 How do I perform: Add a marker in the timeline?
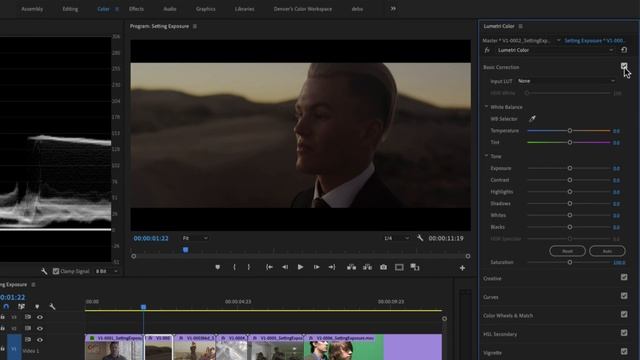coord(37,306)
